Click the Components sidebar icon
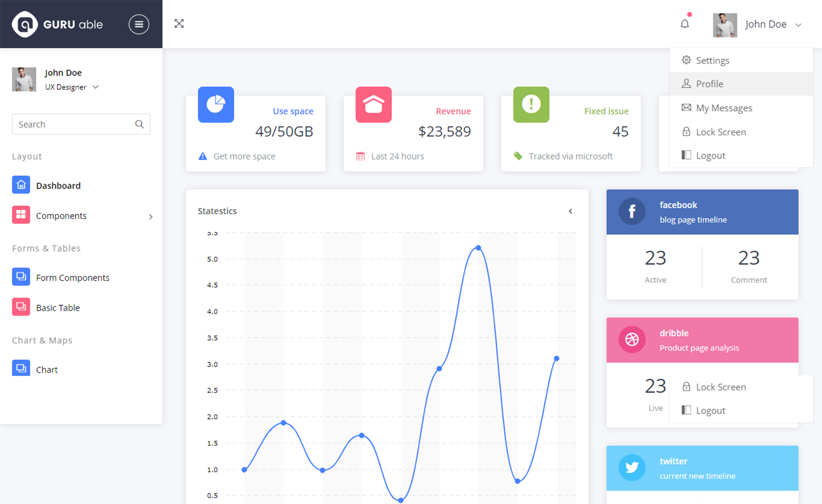The image size is (822, 504). pos(21,215)
